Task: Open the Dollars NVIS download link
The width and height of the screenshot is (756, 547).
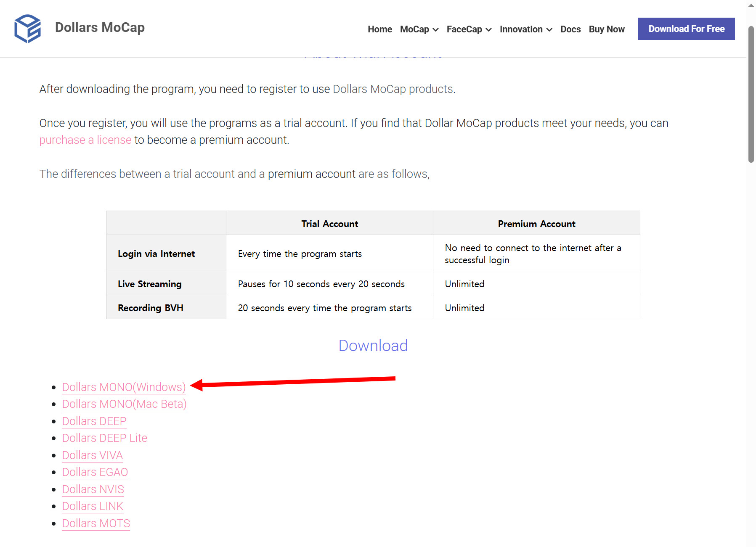Action: click(93, 489)
